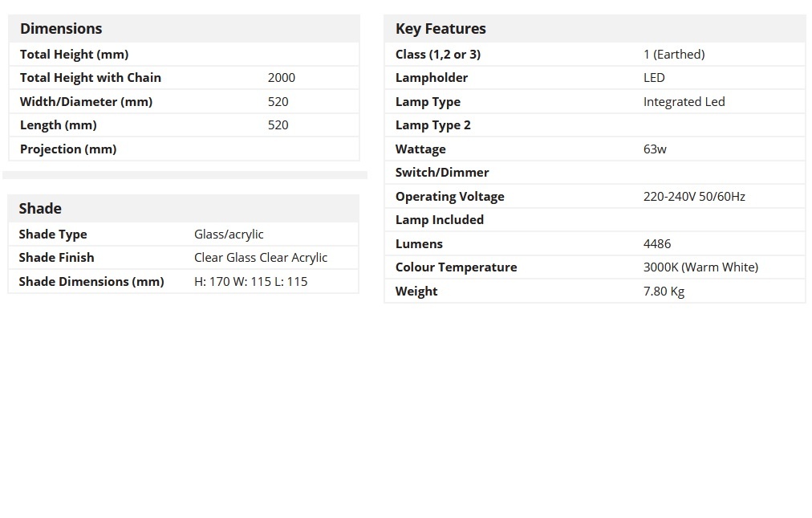Click the 1 (Earthed) class value
Screen dimensions: 812x518
click(674, 55)
